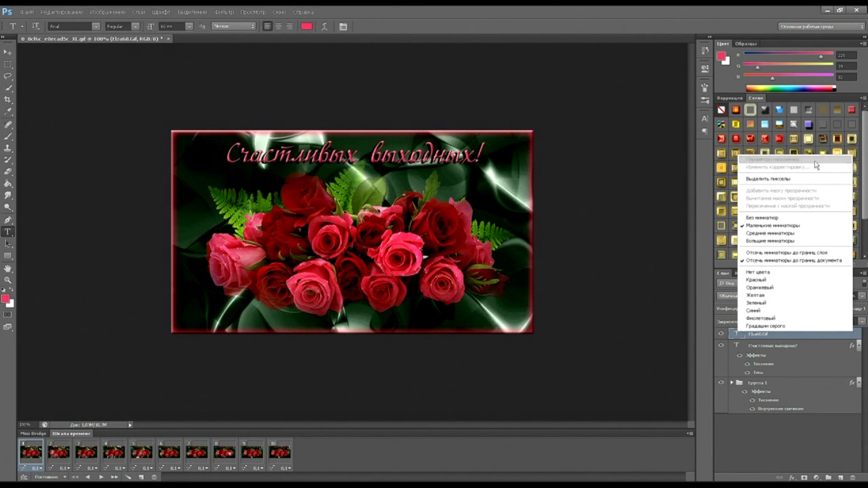The height and width of the screenshot is (488, 868).
Task: Toggle Внутреннее свечение effect visibility
Action: [752, 409]
